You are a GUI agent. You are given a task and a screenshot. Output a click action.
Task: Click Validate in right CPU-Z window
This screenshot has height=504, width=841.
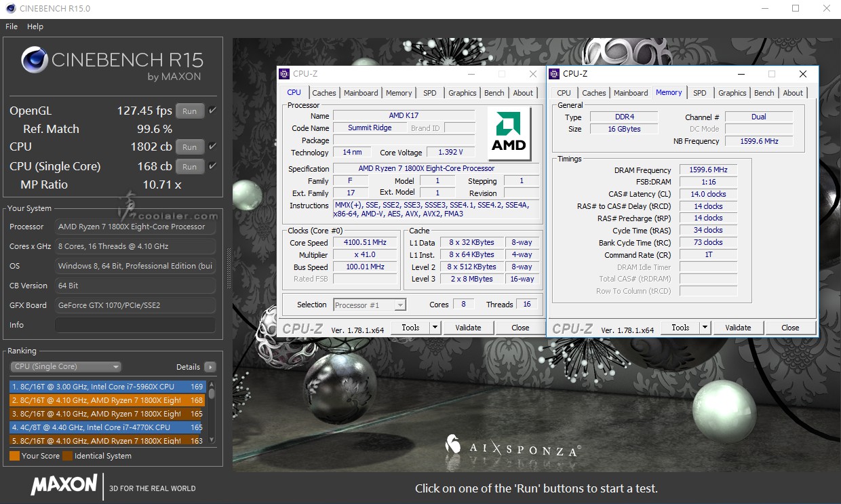[738, 328]
